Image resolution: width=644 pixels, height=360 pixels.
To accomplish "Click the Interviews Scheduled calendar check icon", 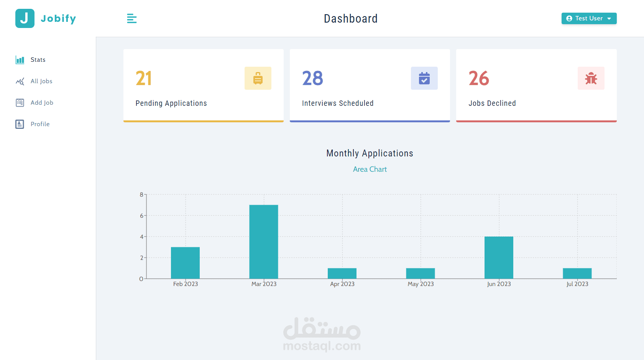I will pyautogui.click(x=424, y=78).
